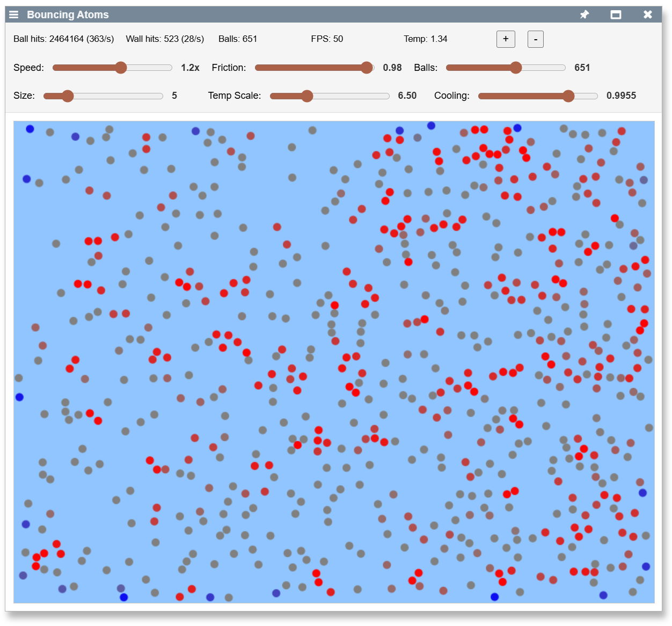The height and width of the screenshot is (626, 672).
Task: Click the Cooling slider handle
Action: 568,96
